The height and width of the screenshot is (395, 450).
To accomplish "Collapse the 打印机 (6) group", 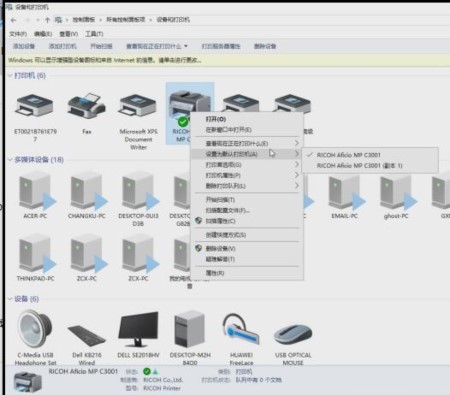I will (x=10, y=76).
